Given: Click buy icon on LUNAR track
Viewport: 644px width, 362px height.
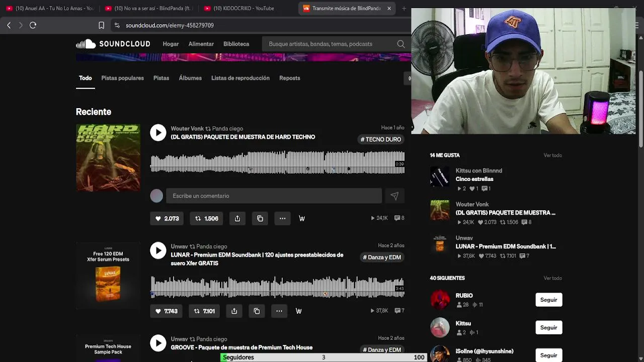Looking at the screenshot, I should tap(298, 311).
